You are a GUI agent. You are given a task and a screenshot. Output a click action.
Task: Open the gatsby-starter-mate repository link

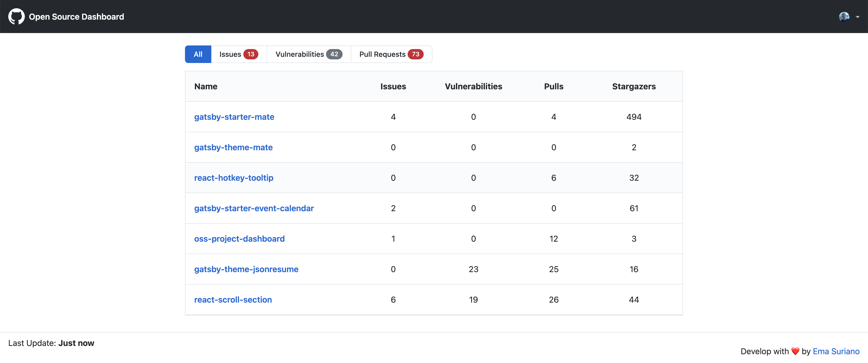click(234, 117)
